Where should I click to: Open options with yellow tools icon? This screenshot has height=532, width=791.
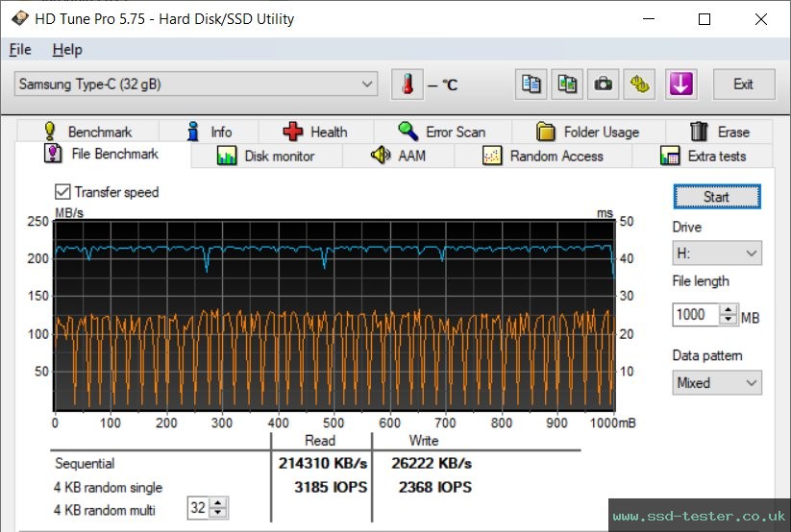639,85
